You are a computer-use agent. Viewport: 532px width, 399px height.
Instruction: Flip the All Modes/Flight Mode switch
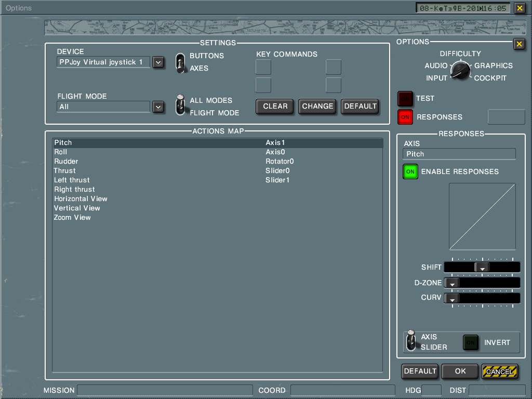[180, 104]
